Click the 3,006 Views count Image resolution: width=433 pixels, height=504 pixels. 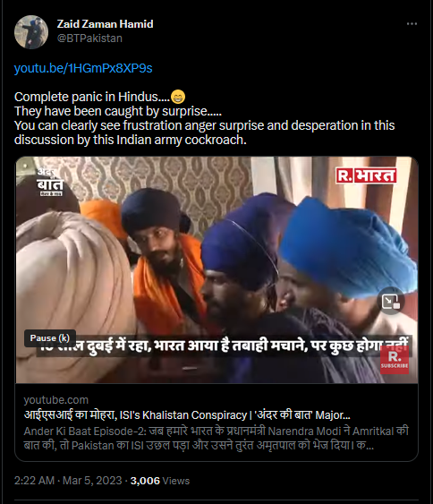pyautogui.click(x=160, y=481)
